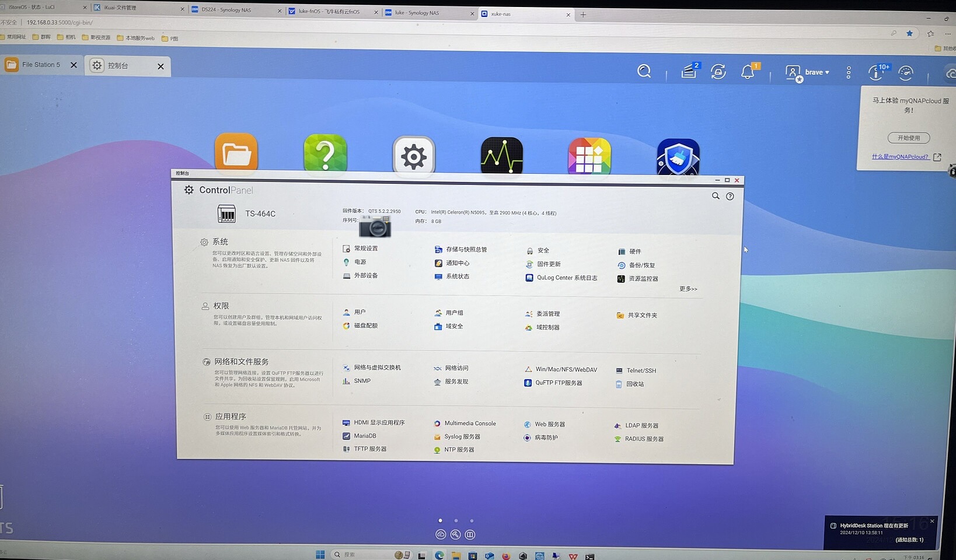Click the 开始使用 button in myQNAPcloud popup
Viewport: 956px width, 560px height.
point(909,138)
